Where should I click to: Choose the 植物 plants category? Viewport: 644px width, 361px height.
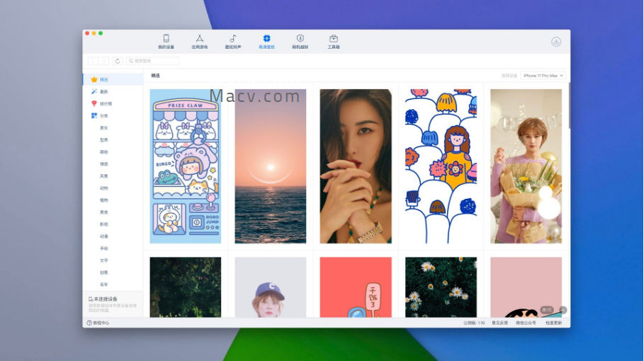click(x=104, y=200)
